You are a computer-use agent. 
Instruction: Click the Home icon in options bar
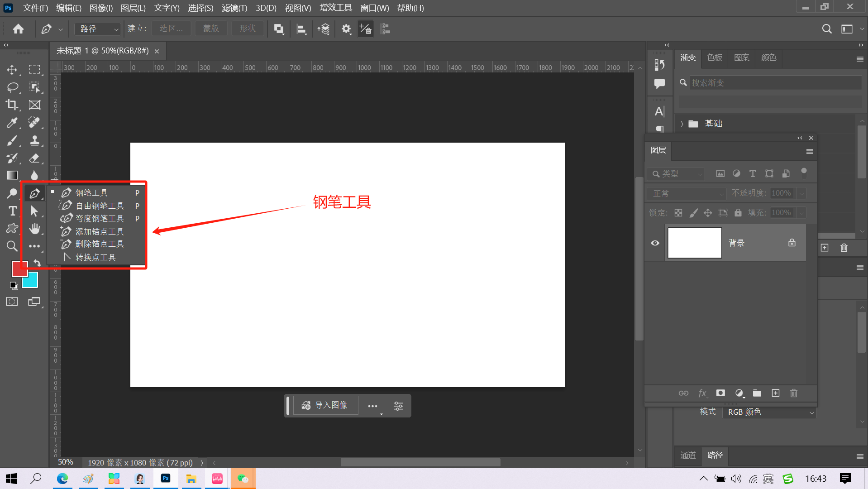pos(18,29)
